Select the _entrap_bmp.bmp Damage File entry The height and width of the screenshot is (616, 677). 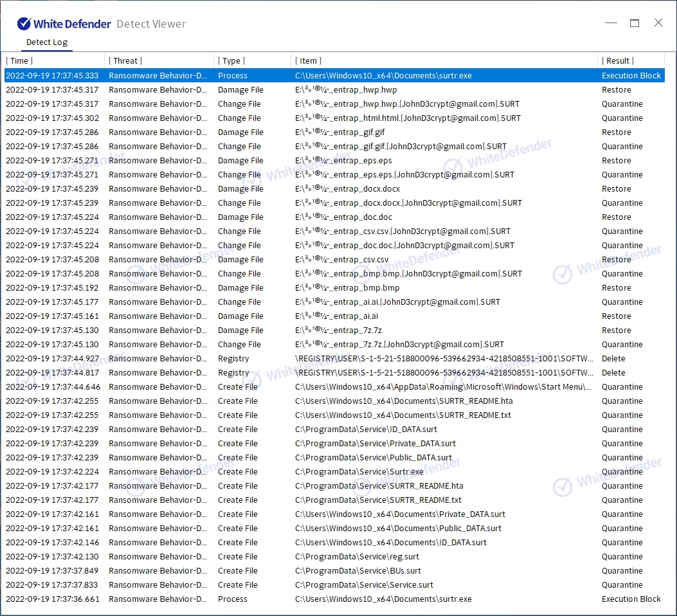point(334,288)
